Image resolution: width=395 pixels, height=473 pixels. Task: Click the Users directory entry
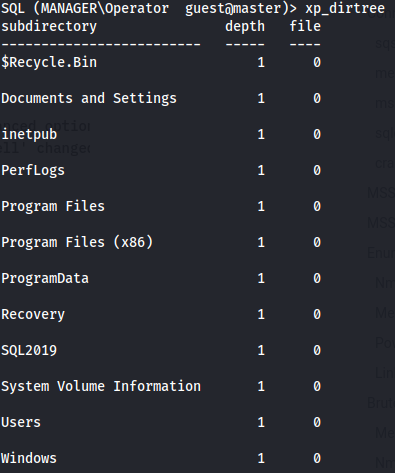(21, 422)
